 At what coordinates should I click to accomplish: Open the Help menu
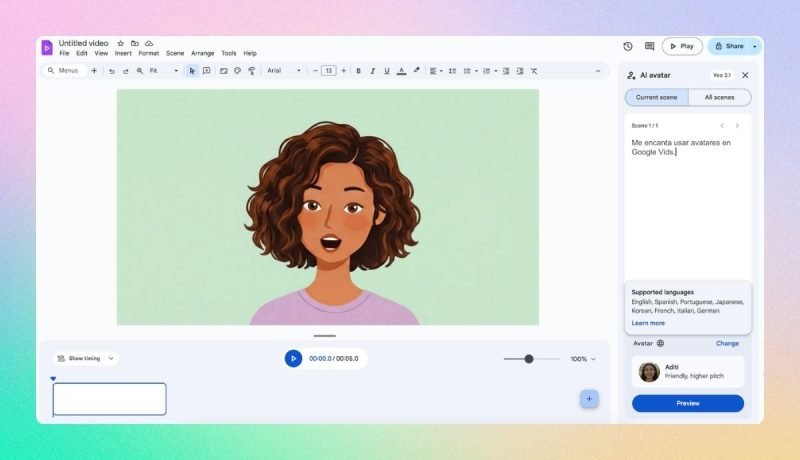(250, 53)
